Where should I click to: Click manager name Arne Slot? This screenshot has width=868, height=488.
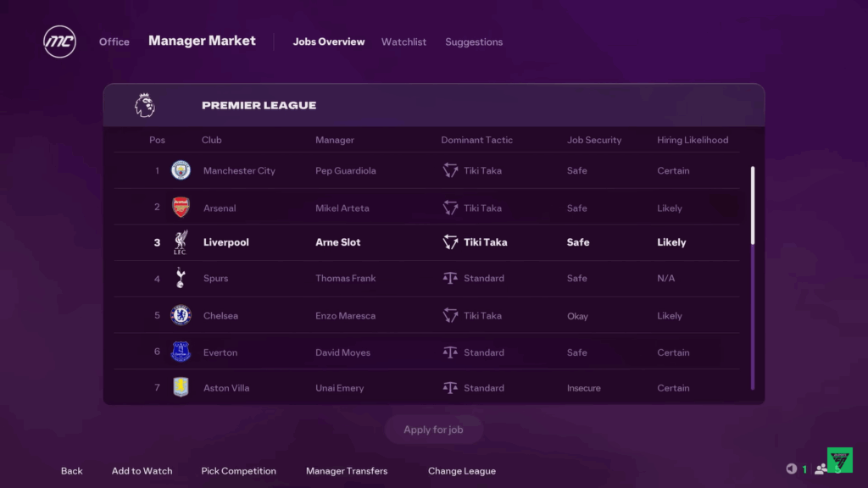pyautogui.click(x=337, y=242)
